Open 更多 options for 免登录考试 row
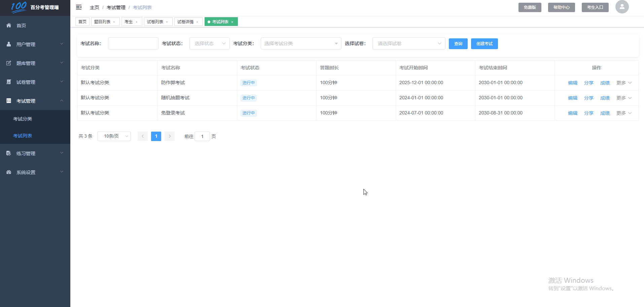The height and width of the screenshot is (307, 644). (624, 113)
